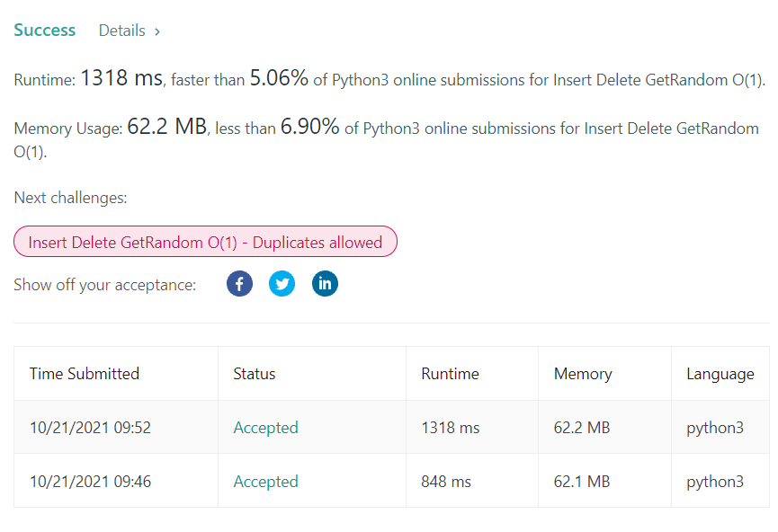The height and width of the screenshot is (532, 778).
Task: Expand the Details chevron arrow
Action: [x=157, y=31]
